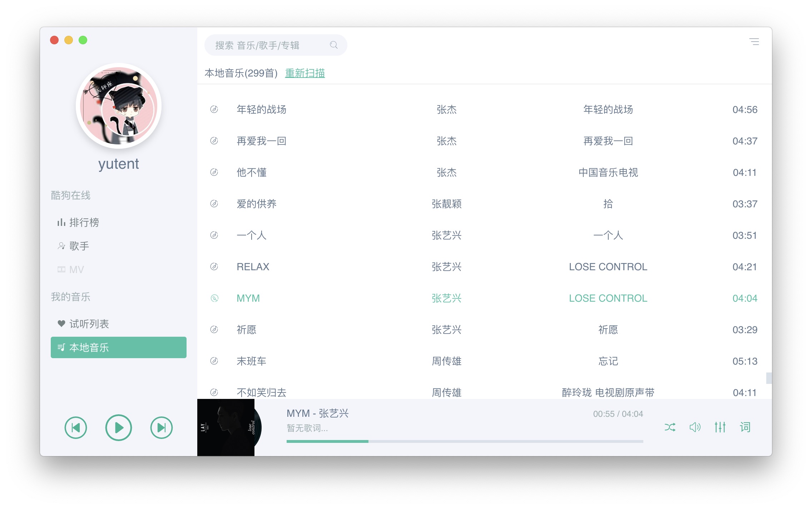
Task: Click the yutent profile avatar
Action: [x=119, y=106]
